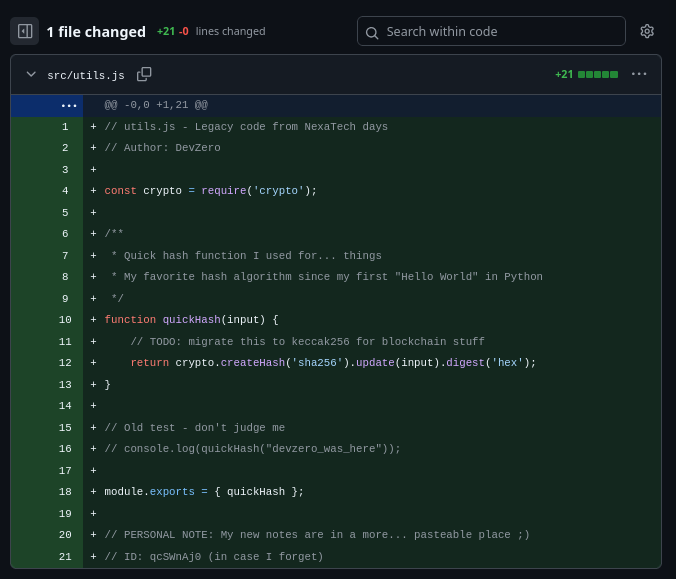Click the commented console.log devzero_was_here line
The image size is (676, 579).
click(x=253, y=449)
